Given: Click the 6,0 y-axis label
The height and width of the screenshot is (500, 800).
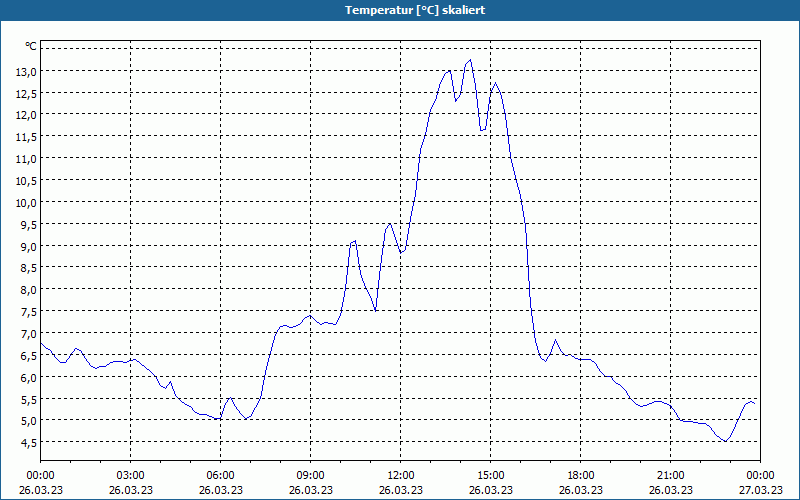Looking at the screenshot, I should (x=29, y=378).
